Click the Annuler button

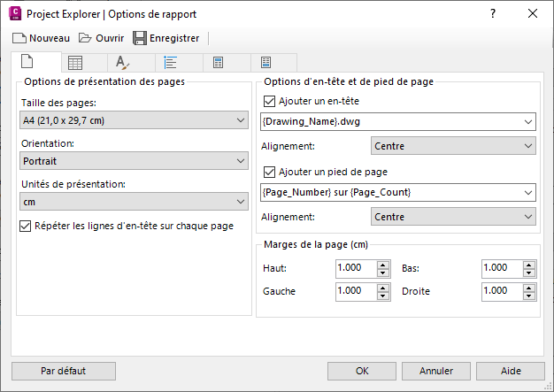pyautogui.click(x=436, y=371)
